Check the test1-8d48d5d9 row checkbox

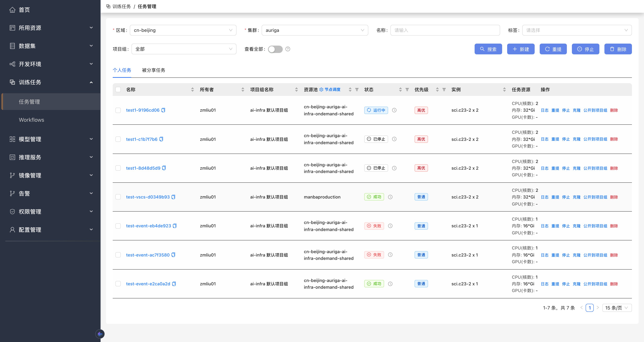(x=118, y=168)
